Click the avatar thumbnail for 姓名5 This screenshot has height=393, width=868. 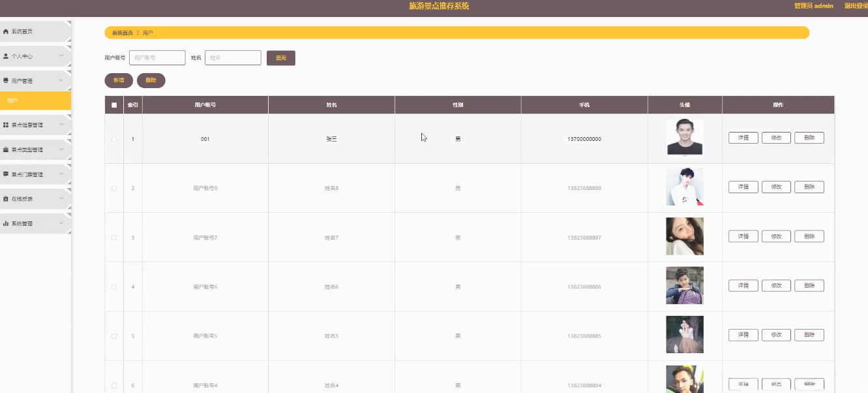coord(685,335)
